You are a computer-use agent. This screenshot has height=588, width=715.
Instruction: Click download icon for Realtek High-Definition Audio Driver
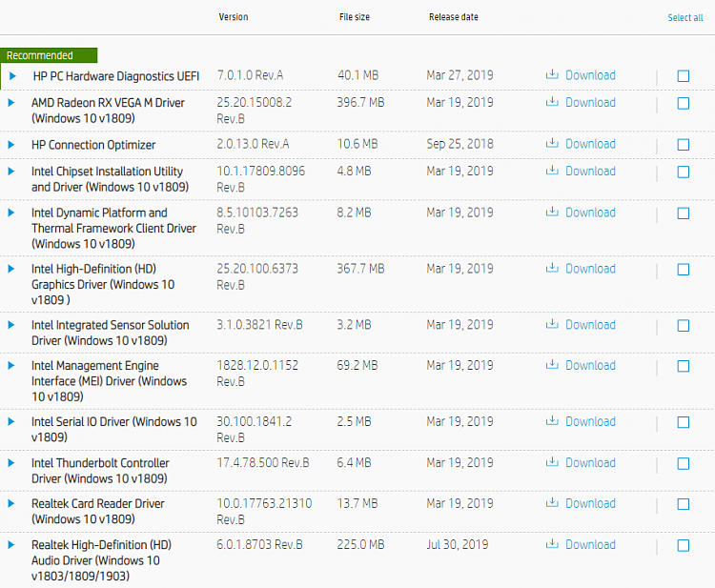[x=552, y=545]
